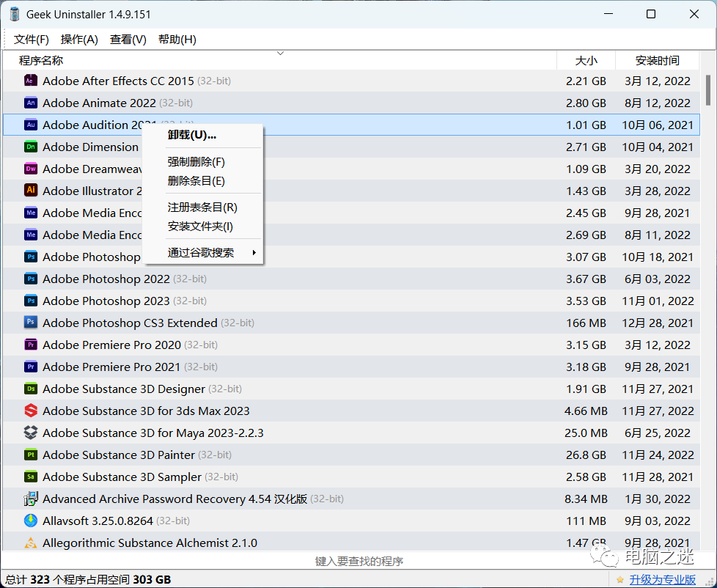717x588 pixels.
Task: Click the 11月 01, 2022 date cell
Action: (658, 301)
